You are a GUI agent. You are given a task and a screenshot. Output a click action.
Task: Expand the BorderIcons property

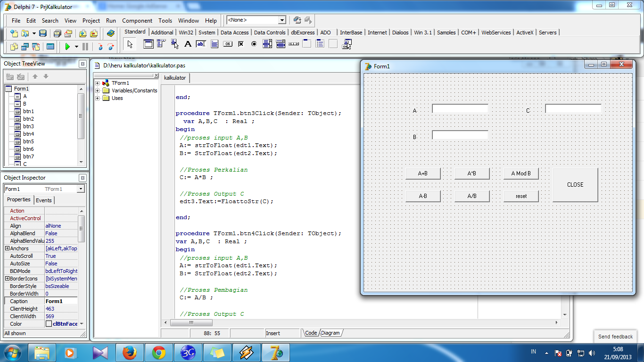pos(7,279)
